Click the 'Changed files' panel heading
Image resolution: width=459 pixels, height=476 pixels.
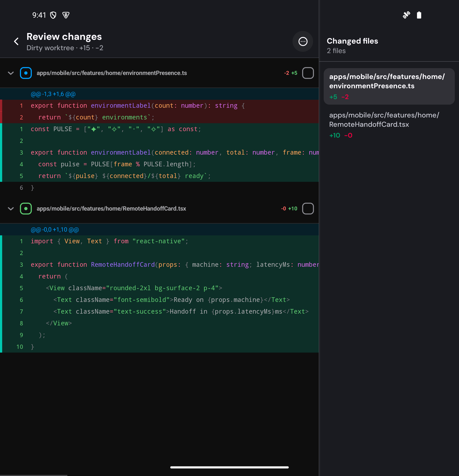pos(352,41)
